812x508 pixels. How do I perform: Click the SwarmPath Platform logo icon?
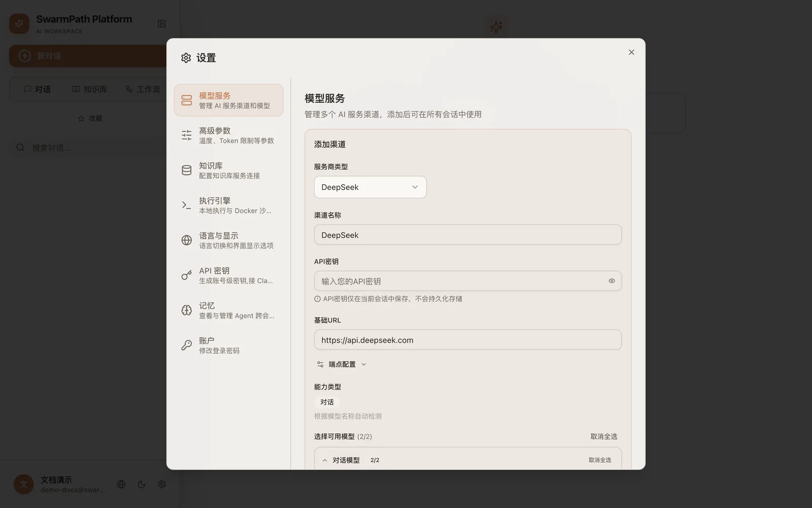[x=19, y=23]
